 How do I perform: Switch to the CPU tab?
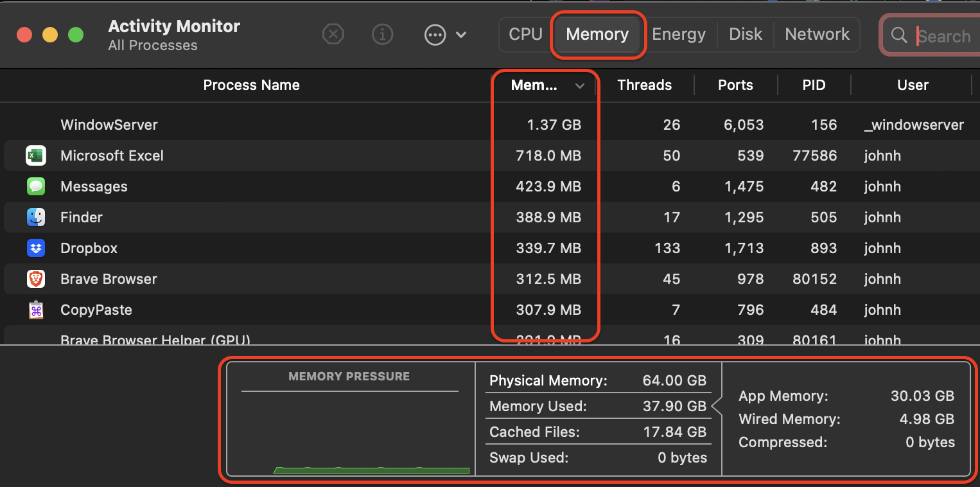tap(525, 34)
